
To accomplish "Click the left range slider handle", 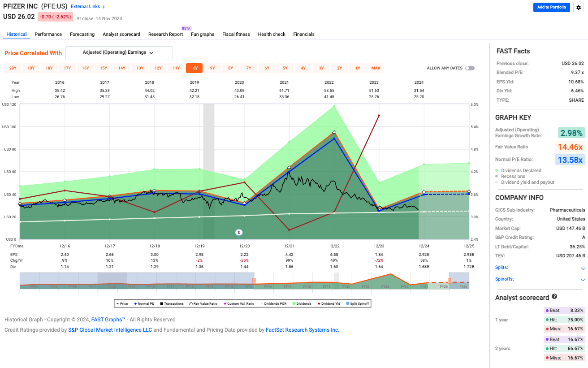I will tap(254, 281).
